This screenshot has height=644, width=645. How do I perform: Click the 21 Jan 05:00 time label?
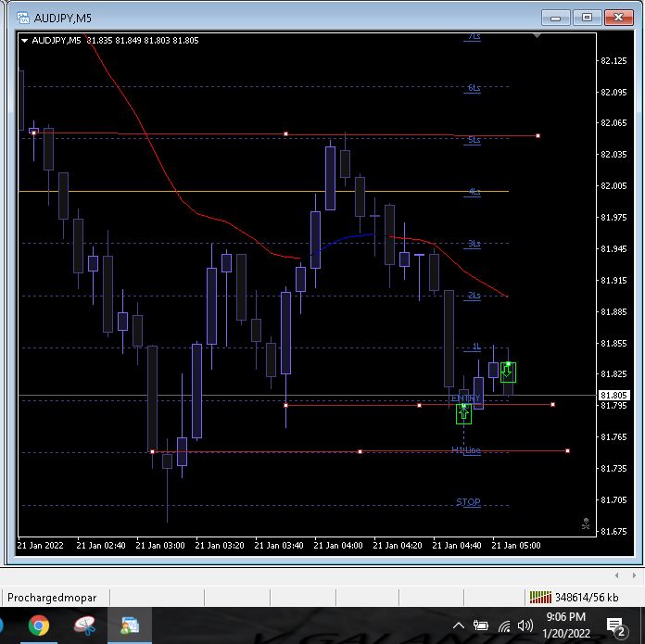[516, 545]
